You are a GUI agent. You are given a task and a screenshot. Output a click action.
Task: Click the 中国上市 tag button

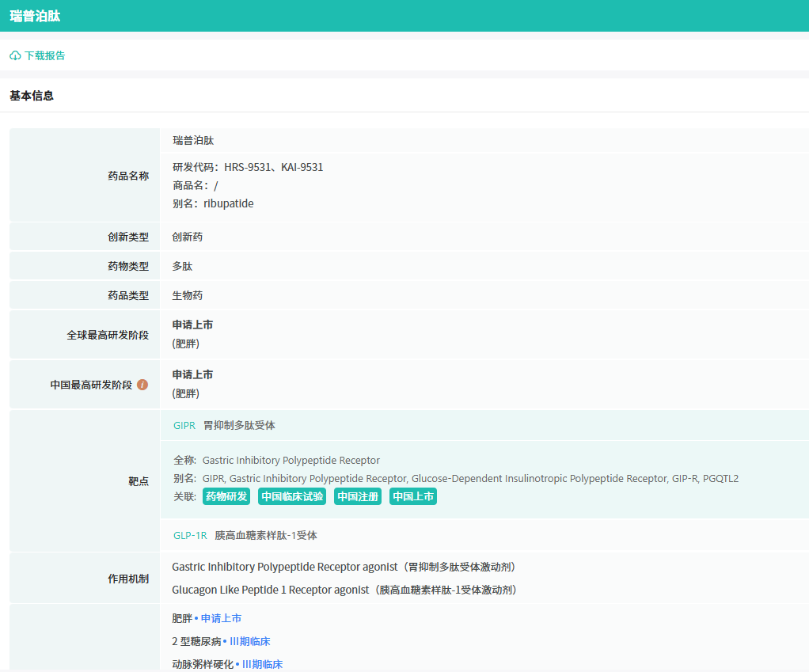click(413, 496)
